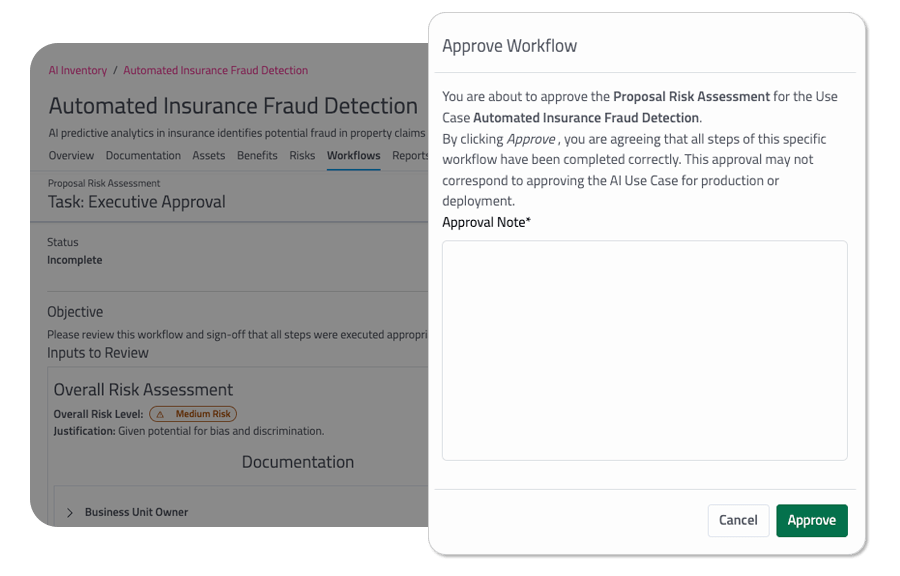Click the Task: Executive Approval heading
The height and width of the screenshot is (576, 900).
click(137, 202)
